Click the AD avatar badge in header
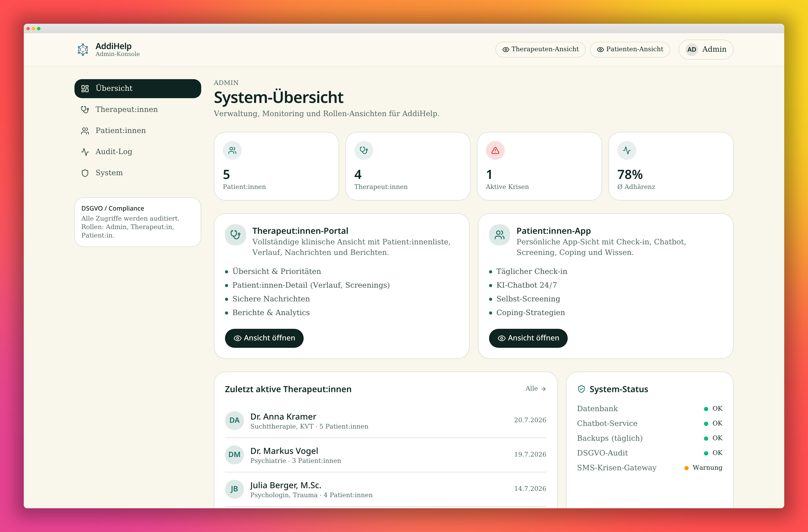The width and height of the screenshot is (808, 532). point(692,50)
